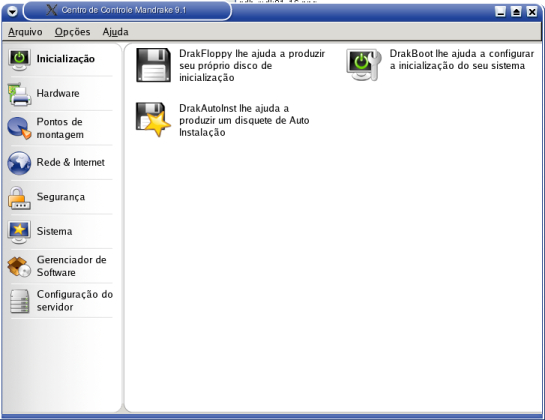
Task: Click the DrakBoot description text
Action: [x=462, y=59]
